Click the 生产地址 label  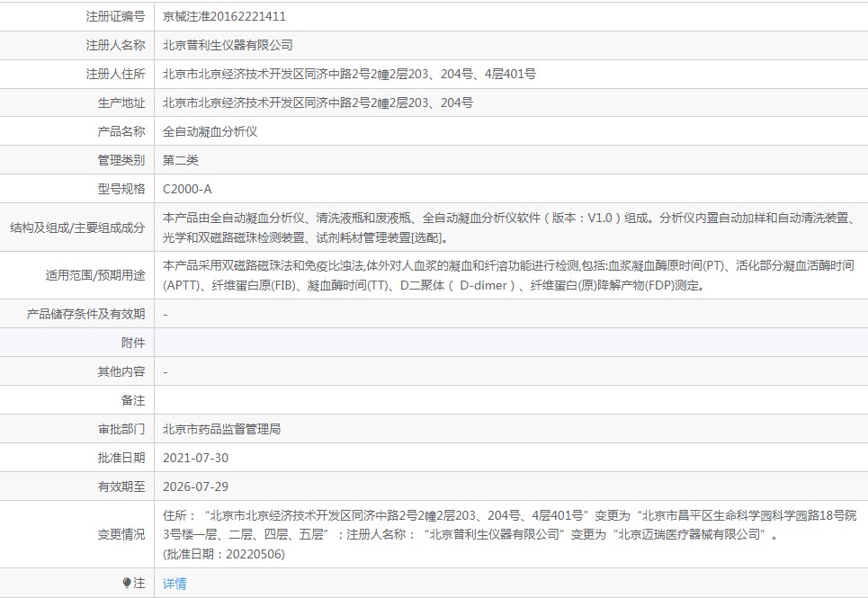pyautogui.click(x=121, y=103)
